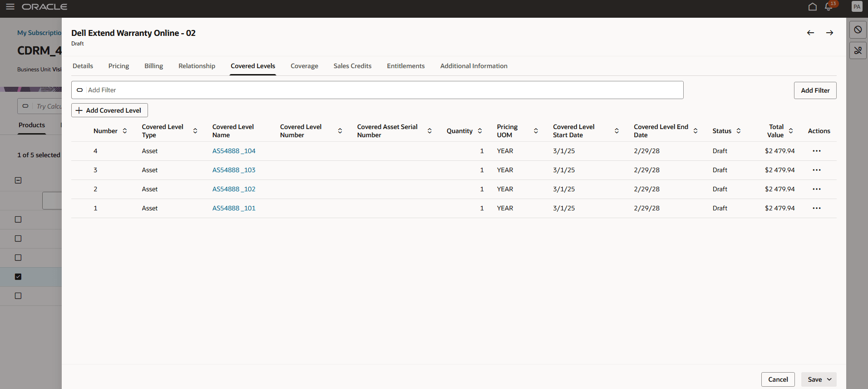Click the Oracle logo

(x=44, y=7)
